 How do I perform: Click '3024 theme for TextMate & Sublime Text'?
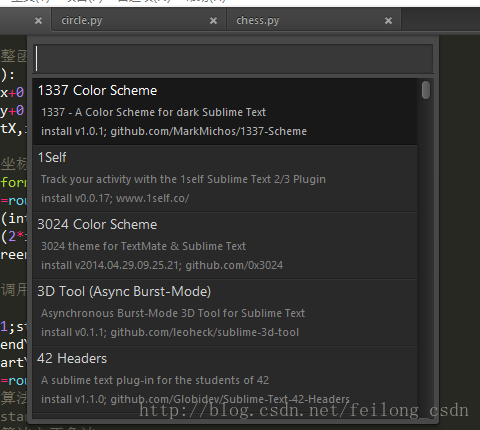click(x=143, y=246)
